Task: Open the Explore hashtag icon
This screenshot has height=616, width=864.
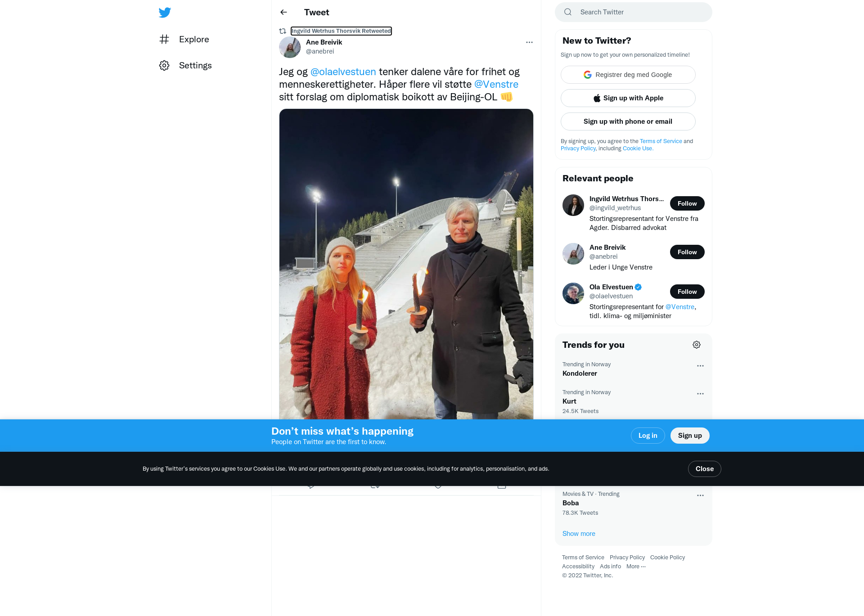Action: (164, 39)
